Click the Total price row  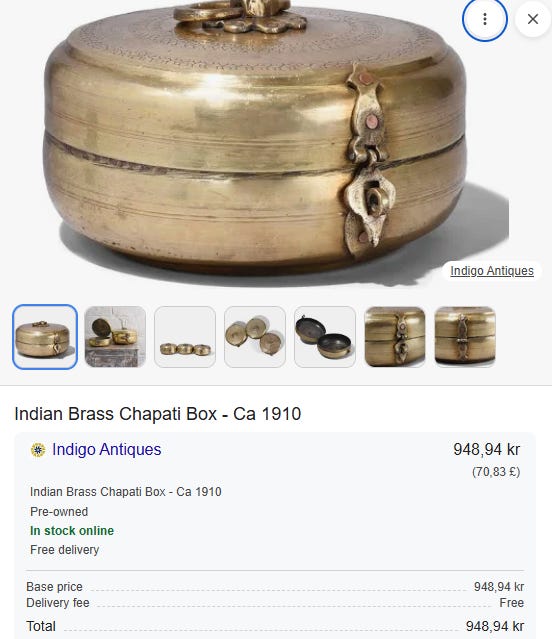click(275, 626)
